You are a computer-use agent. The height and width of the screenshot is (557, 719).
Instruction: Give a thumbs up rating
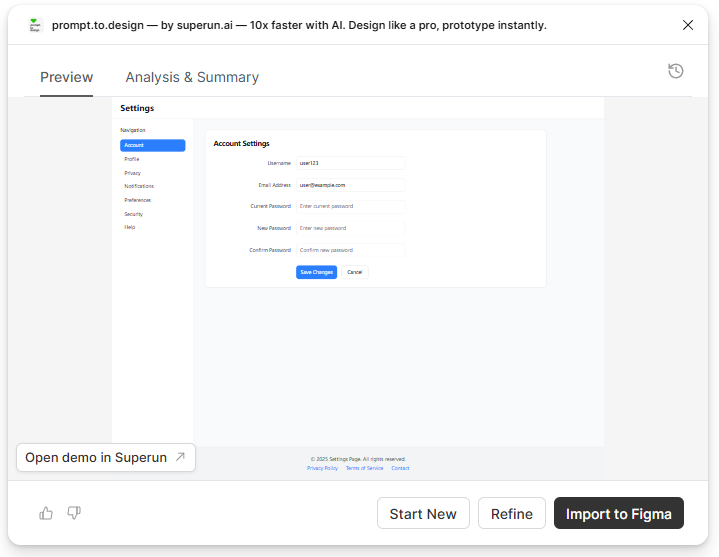coord(46,513)
